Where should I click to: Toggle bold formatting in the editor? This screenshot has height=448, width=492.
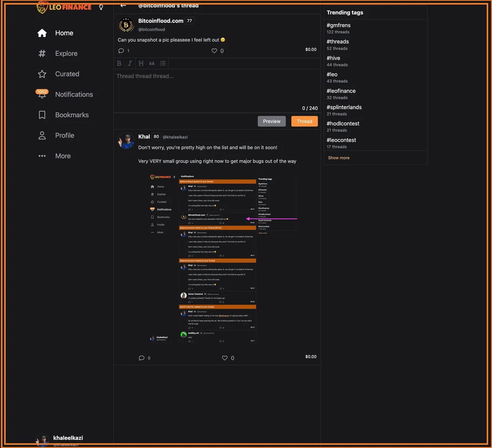119,63
